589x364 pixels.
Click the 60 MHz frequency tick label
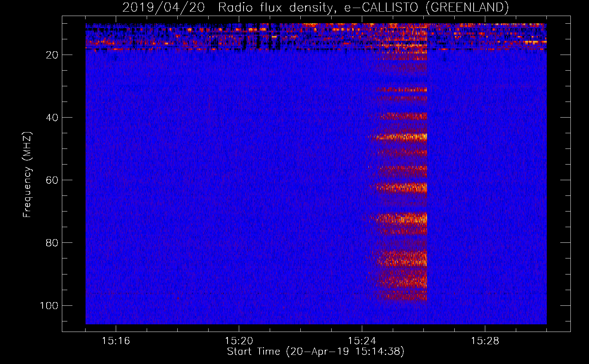(x=52, y=180)
